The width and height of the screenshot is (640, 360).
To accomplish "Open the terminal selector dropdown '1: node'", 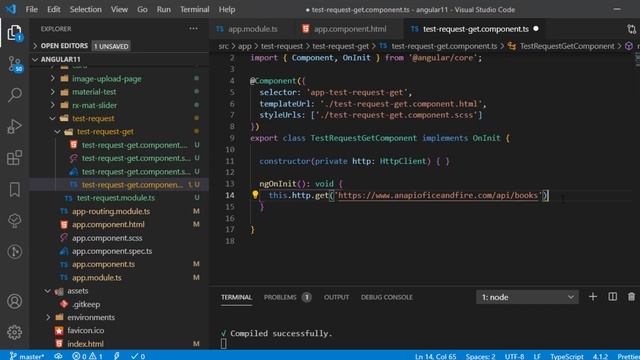I will (x=527, y=297).
